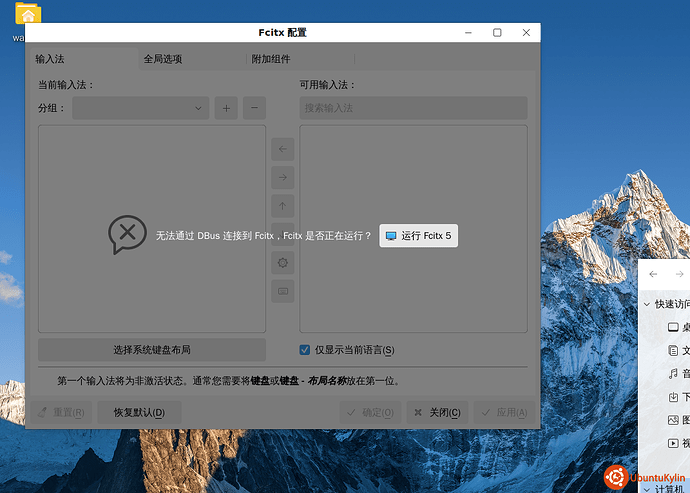
Task: Click the 应用(A) button
Action: pos(504,412)
